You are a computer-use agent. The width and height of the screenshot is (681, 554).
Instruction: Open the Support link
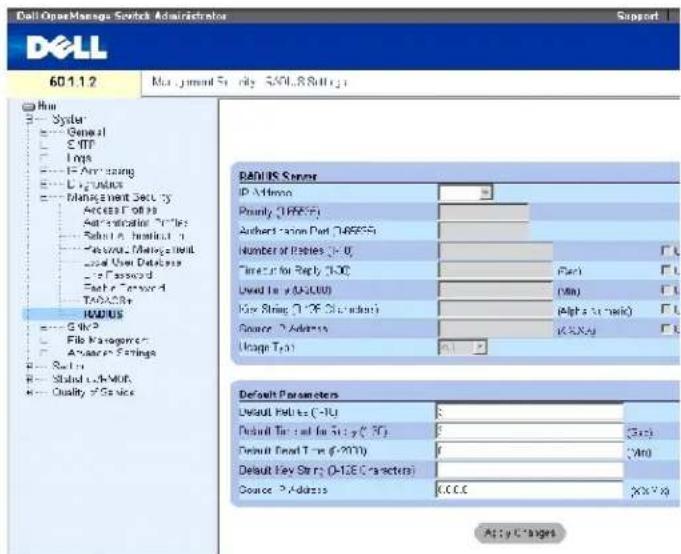coord(637,16)
